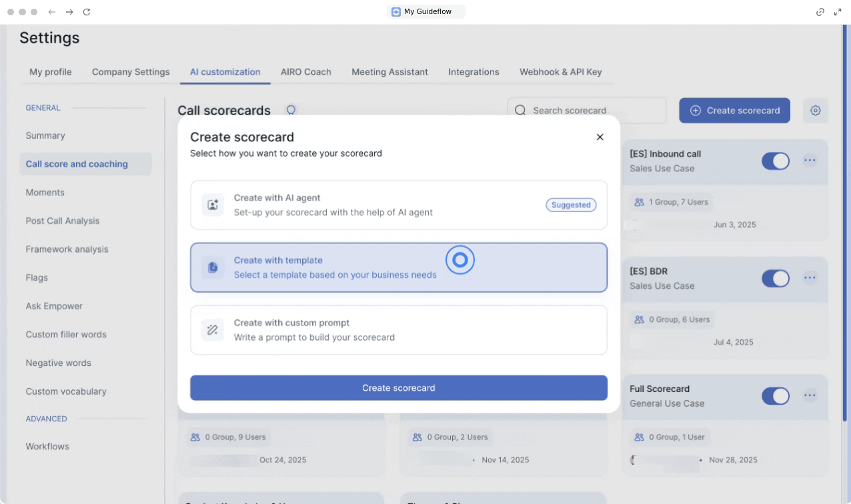The width and height of the screenshot is (851, 504).
Task: Click the AI agent icon in dialog
Action: point(213,205)
